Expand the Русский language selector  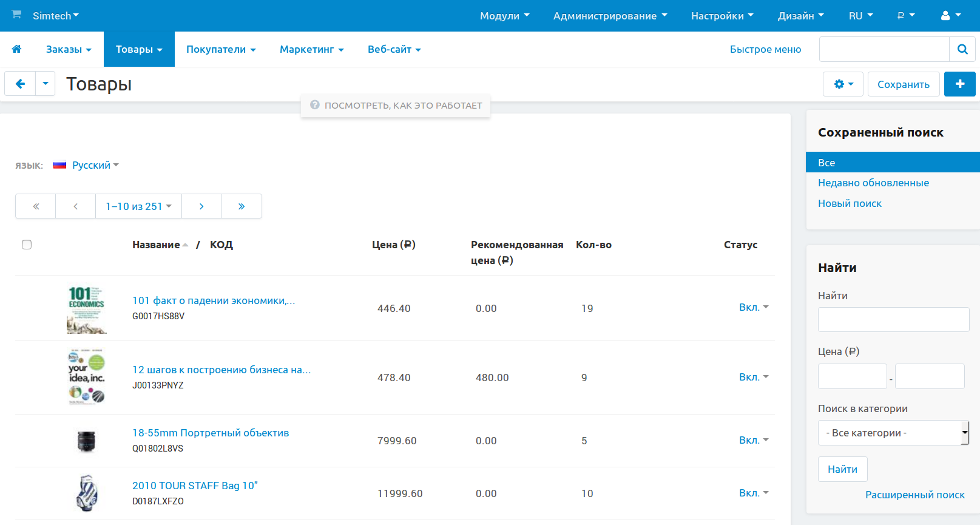point(95,165)
